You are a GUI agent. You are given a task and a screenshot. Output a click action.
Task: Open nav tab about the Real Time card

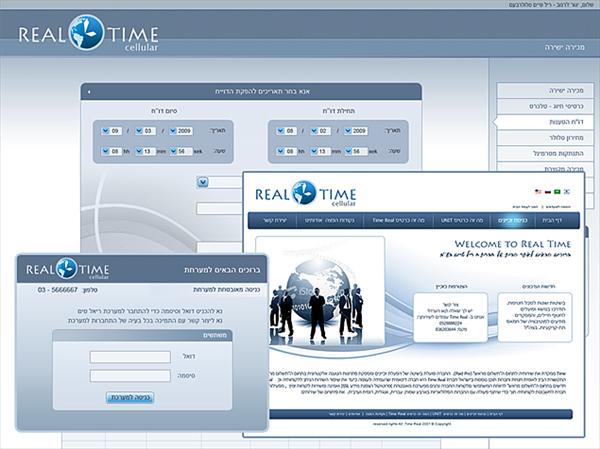tap(398, 220)
